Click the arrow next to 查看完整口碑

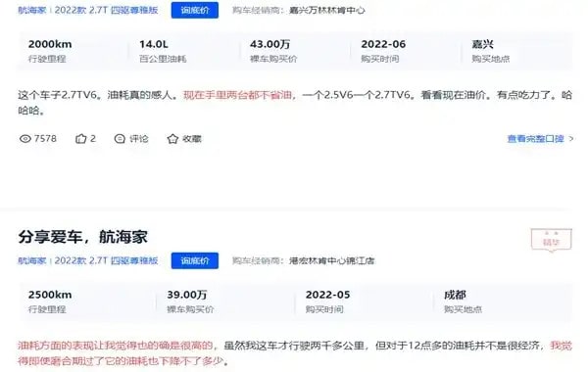click(x=571, y=139)
